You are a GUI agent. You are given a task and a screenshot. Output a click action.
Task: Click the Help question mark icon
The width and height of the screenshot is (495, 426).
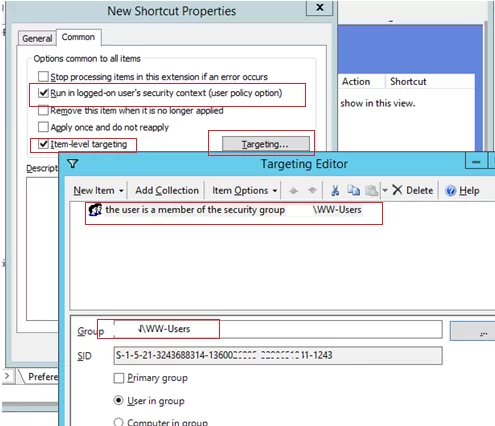click(x=451, y=191)
